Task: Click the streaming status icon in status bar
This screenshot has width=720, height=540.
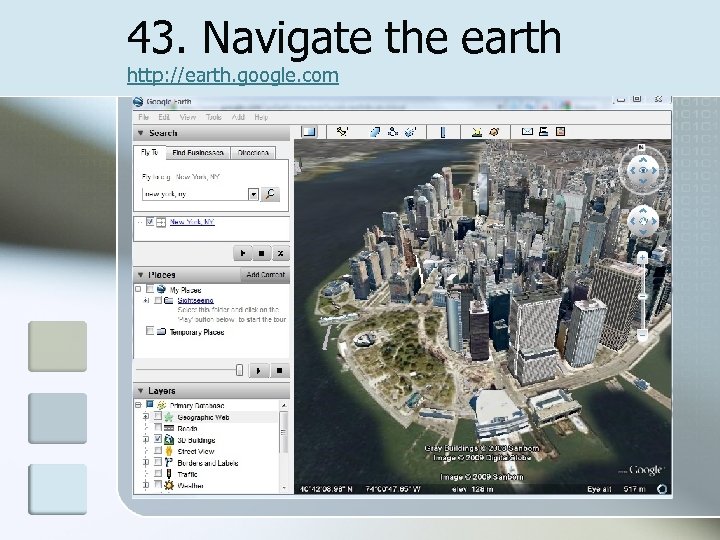Action: (x=662, y=489)
